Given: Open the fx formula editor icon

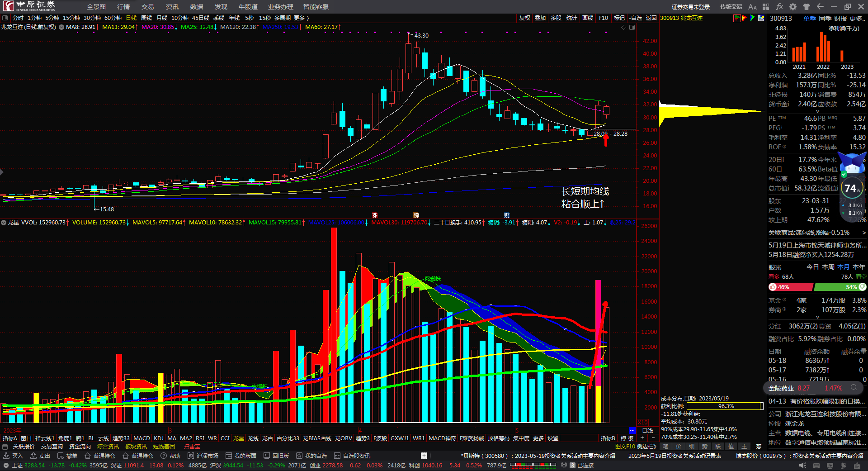Looking at the screenshot, I should 779,7.
